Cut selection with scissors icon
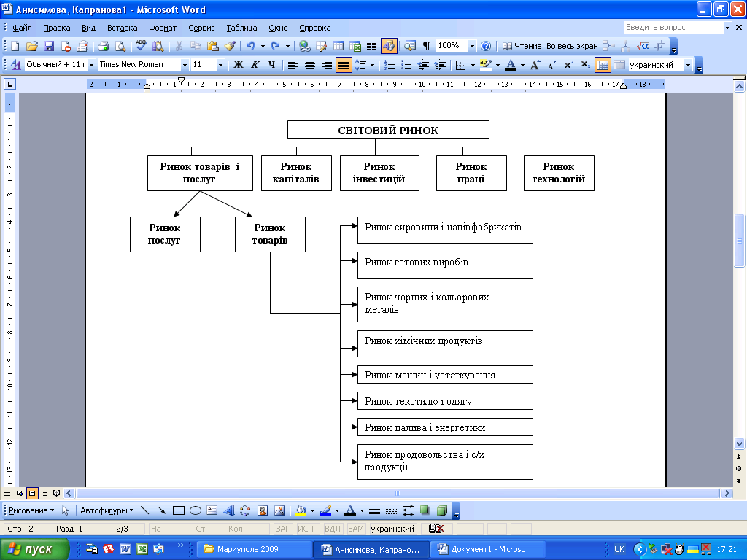Screen dimensions: 747x560 (x=179, y=46)
